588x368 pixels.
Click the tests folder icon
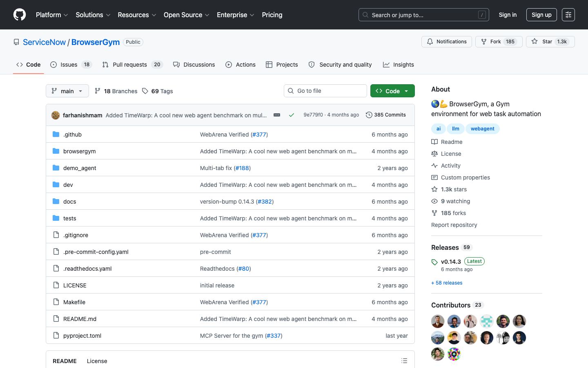coord(56,218)
